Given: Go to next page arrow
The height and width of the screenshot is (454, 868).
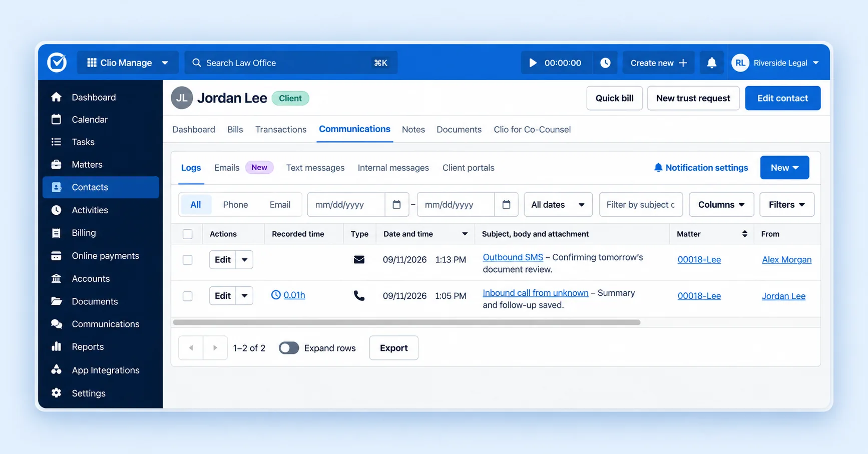Looking at the screenshot, I should [x=215, y=348].
